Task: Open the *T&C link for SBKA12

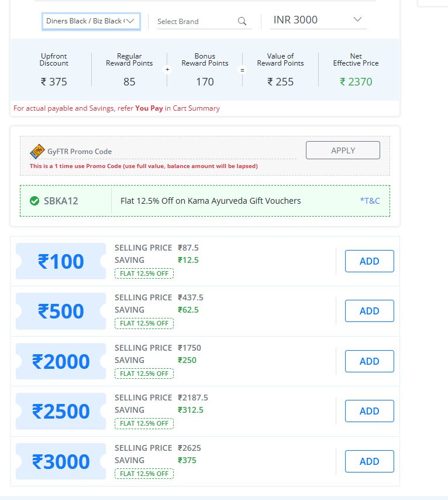Action: pyautogui.click(x=370, y=201)
